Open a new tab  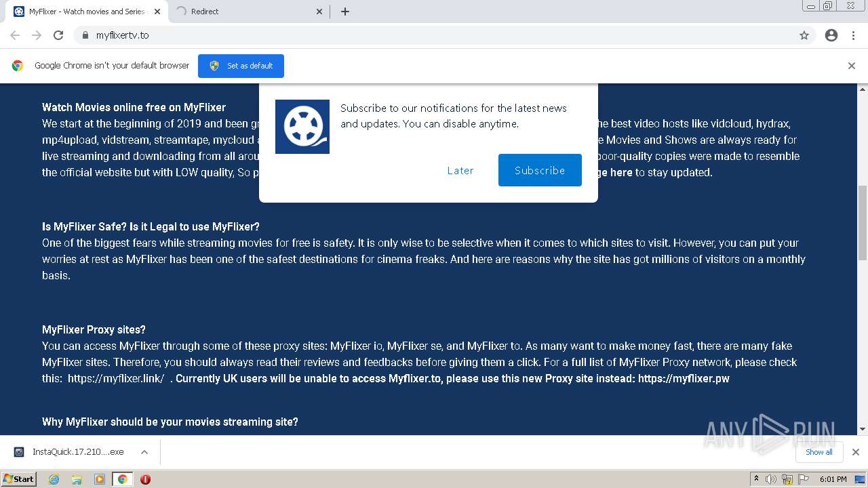(345, 12)
